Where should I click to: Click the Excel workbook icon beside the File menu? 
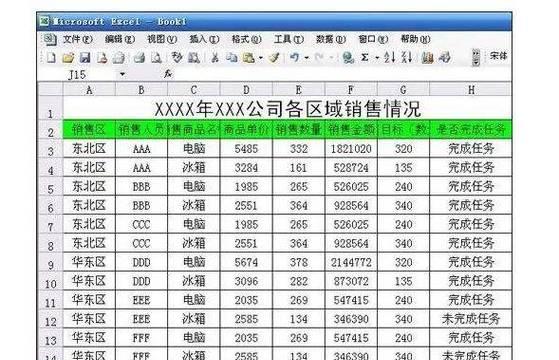click(x=50, y=39)
